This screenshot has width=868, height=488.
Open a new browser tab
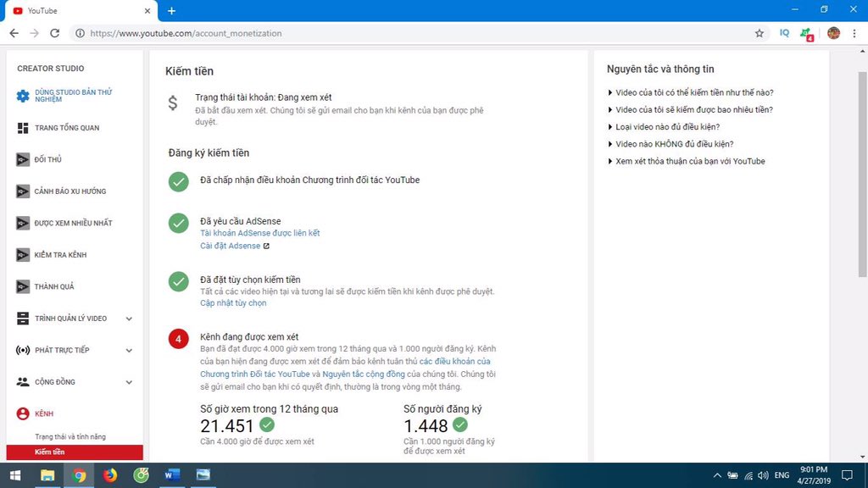click(x=171, y=11)
